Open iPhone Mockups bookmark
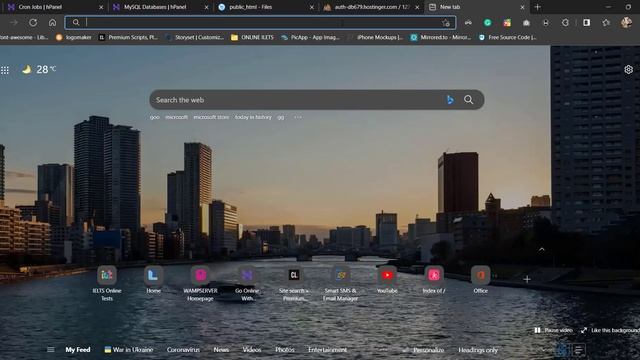Viewport: 640px width, 360px height. pyautogui.click(x=376, y=37)
